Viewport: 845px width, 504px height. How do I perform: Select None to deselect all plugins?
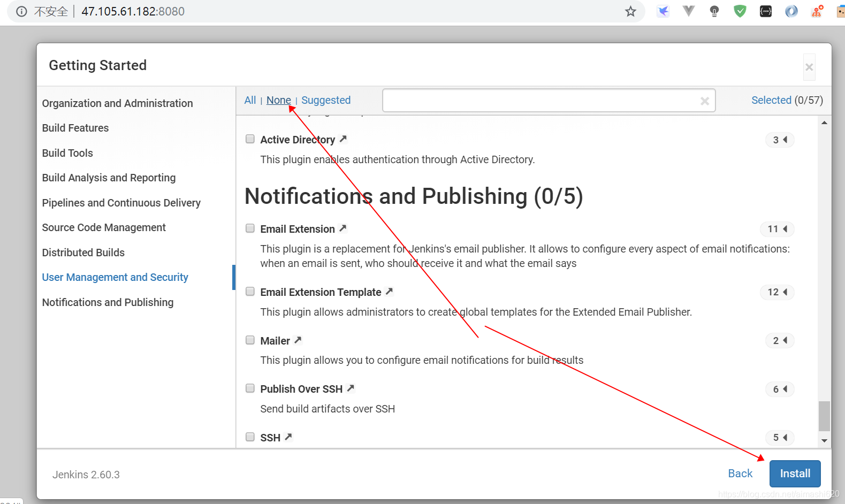coord(279,100)
